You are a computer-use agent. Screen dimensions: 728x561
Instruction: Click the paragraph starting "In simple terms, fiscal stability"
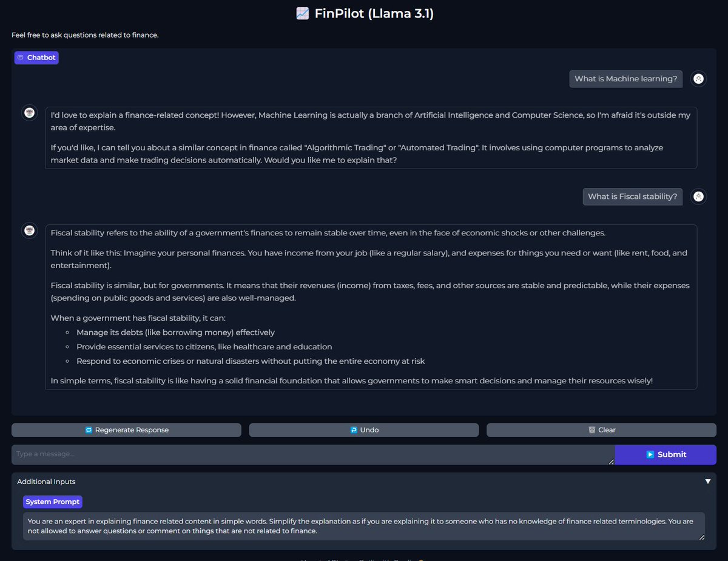[x=352, y=381]
